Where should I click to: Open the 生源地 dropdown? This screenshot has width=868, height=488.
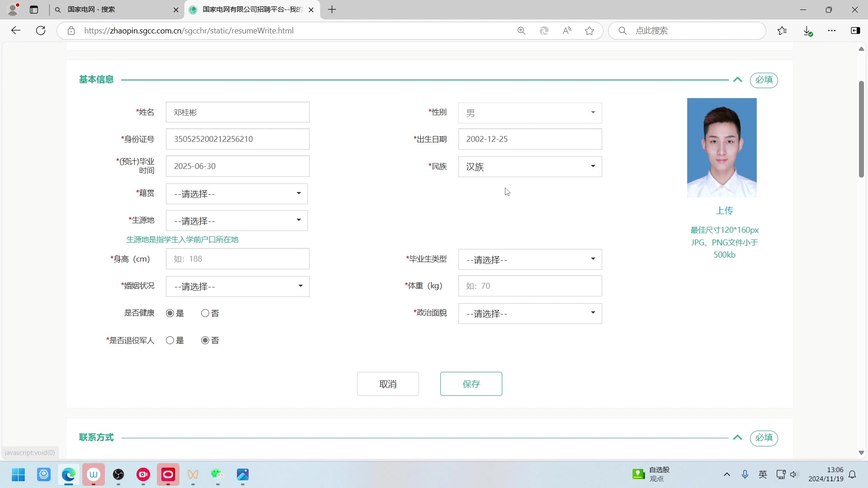pyautogui.click(x=237, y=221)
